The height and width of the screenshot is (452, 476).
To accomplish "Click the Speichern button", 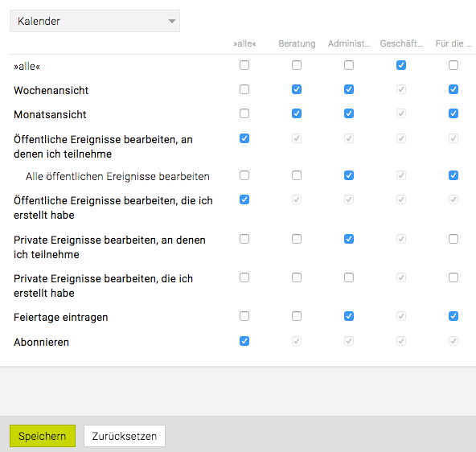I will [x=43, y=436].
